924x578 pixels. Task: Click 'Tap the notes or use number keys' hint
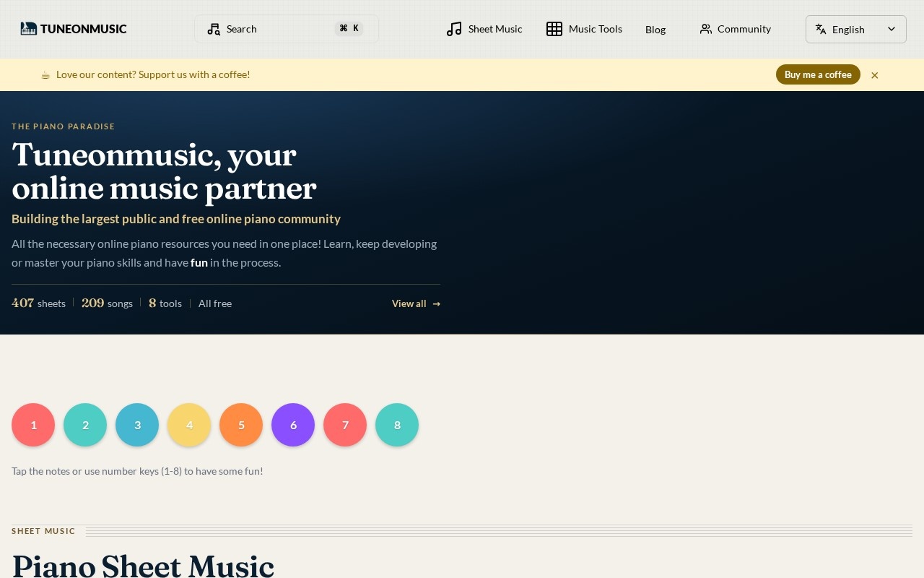coord(137,471)
